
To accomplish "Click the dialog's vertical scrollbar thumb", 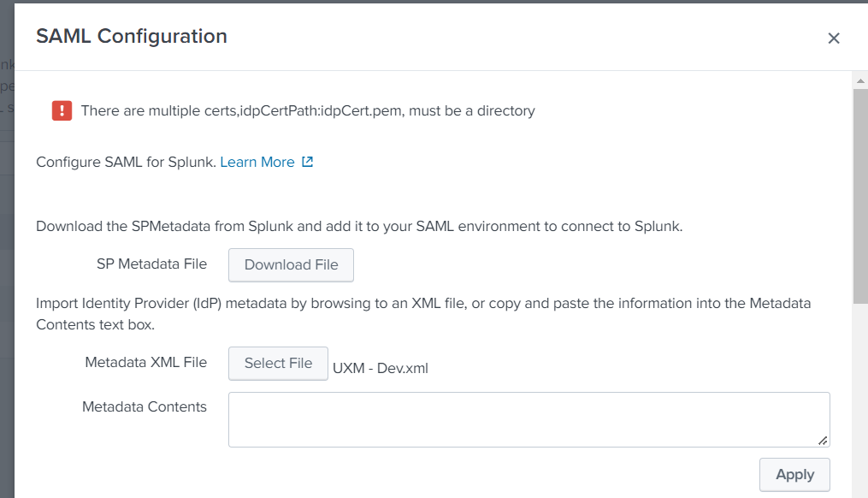I will (860, 197).
